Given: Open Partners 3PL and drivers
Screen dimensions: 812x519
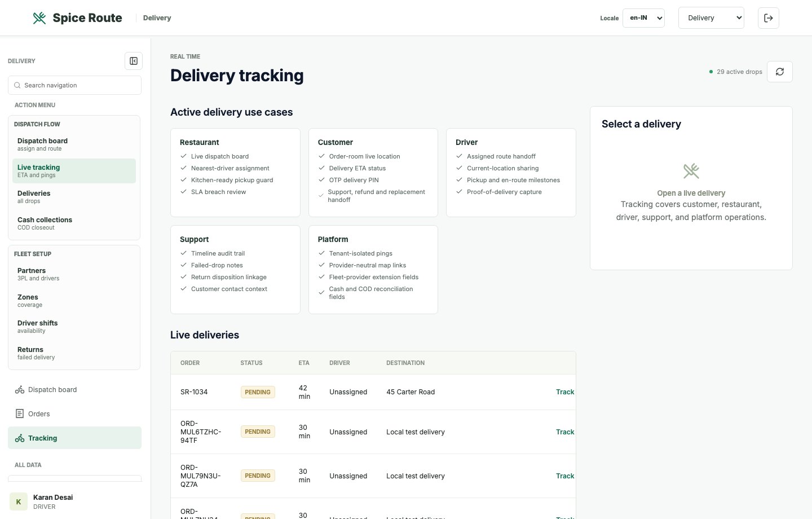Looking at the screenshot, I should (74, 274).
